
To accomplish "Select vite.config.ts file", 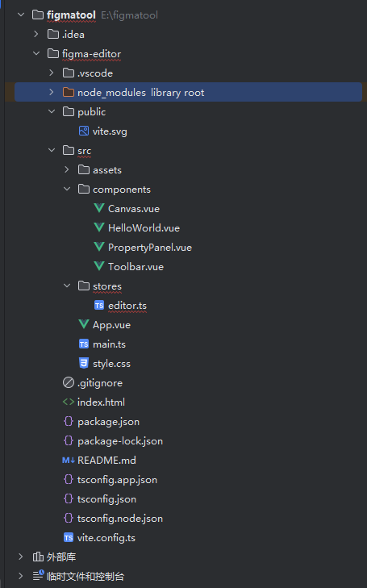I will click(x=106, y=538).
